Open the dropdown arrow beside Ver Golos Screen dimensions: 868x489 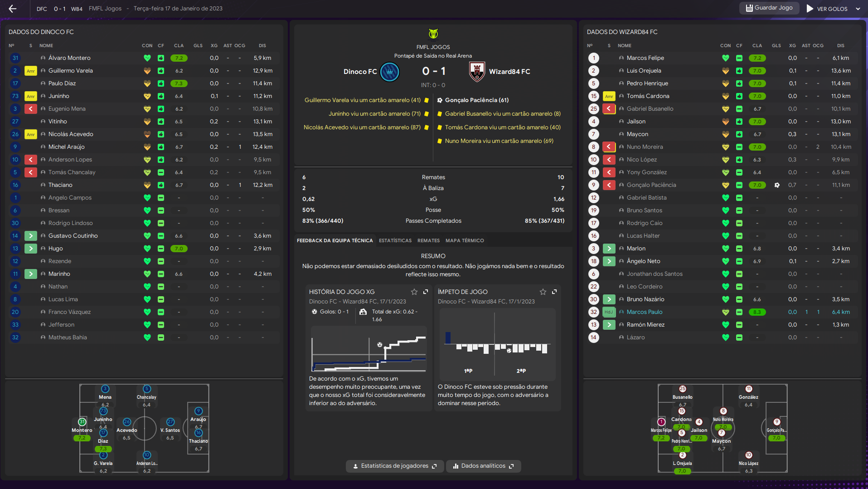[858, 9]
